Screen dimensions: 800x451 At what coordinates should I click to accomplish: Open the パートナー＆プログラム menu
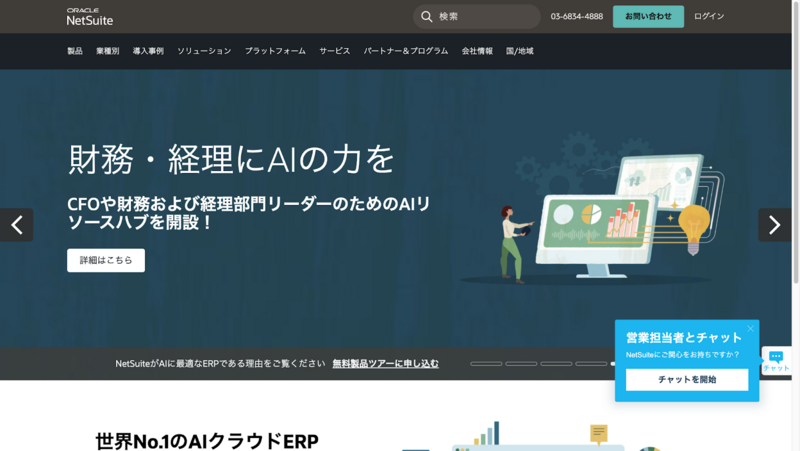tap(406, 51)
